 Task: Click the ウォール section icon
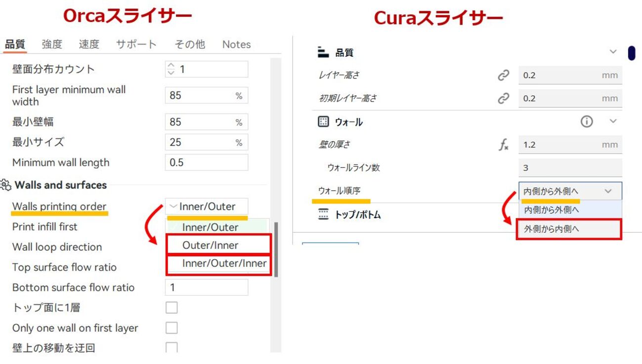(x=323, y=121)
